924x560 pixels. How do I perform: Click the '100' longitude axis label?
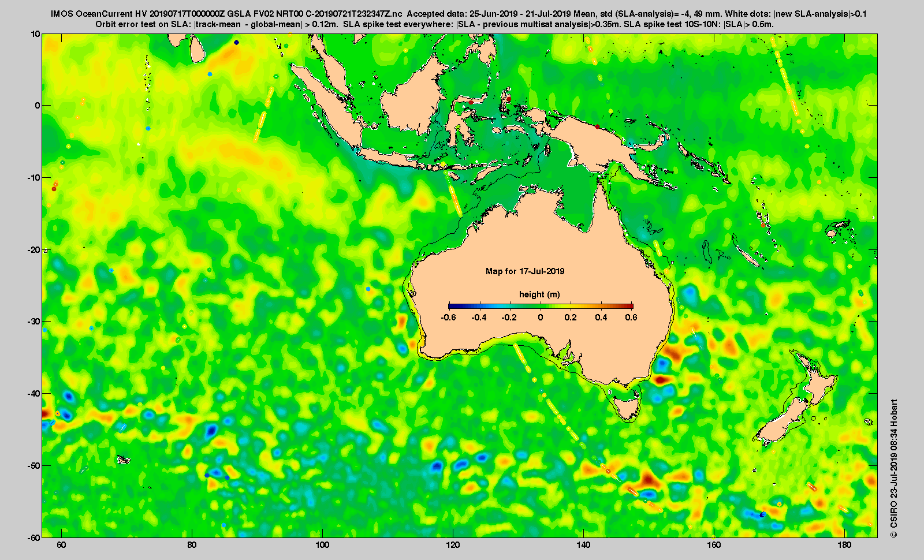[x=322, y=545]
